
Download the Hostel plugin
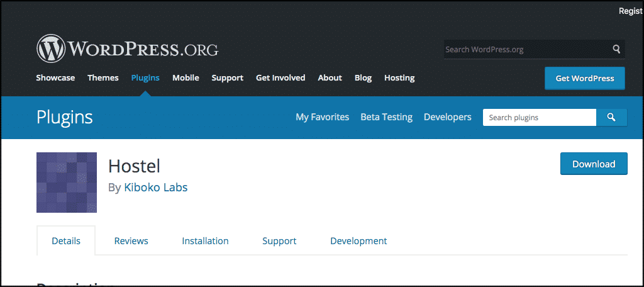coord(594,164)
